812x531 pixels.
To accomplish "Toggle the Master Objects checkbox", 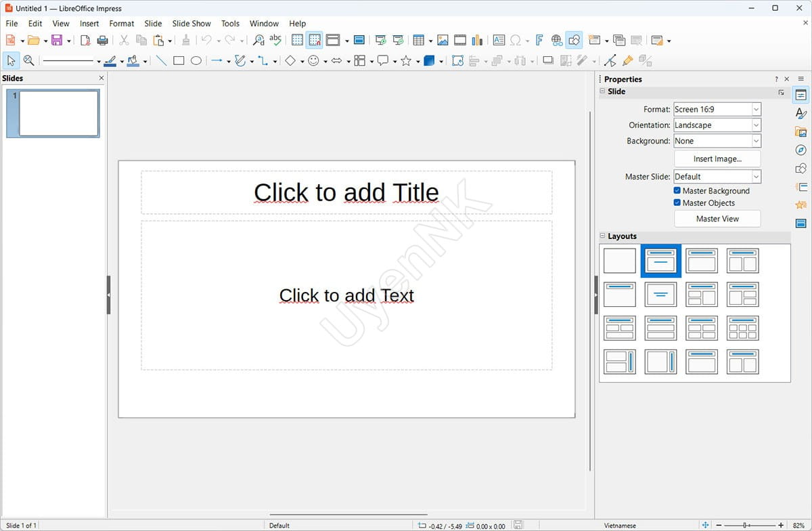I will 677,203.
